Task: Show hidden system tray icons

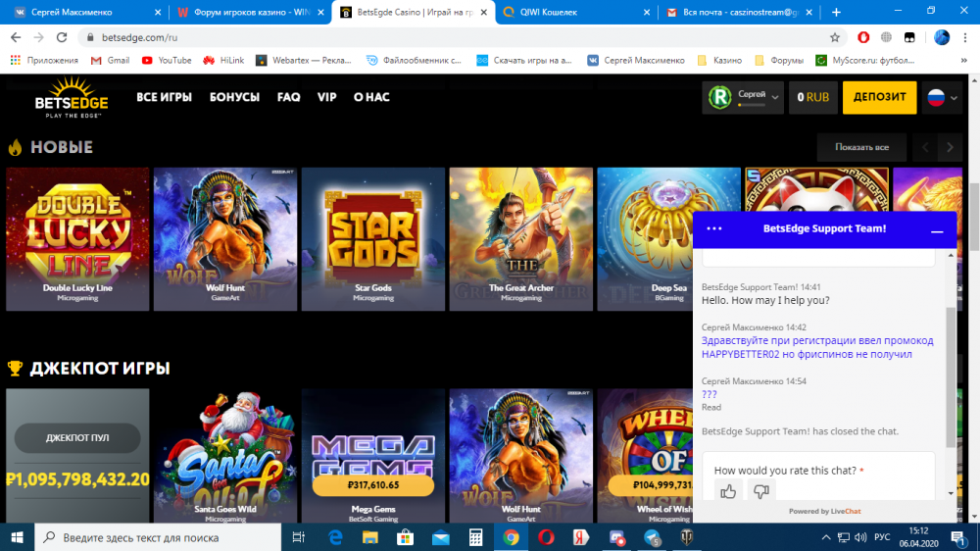Action: tap(825, 537)
